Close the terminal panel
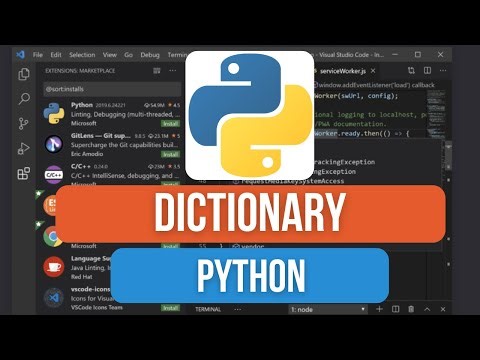Viewport: 480px width, 360px height. 443,309
